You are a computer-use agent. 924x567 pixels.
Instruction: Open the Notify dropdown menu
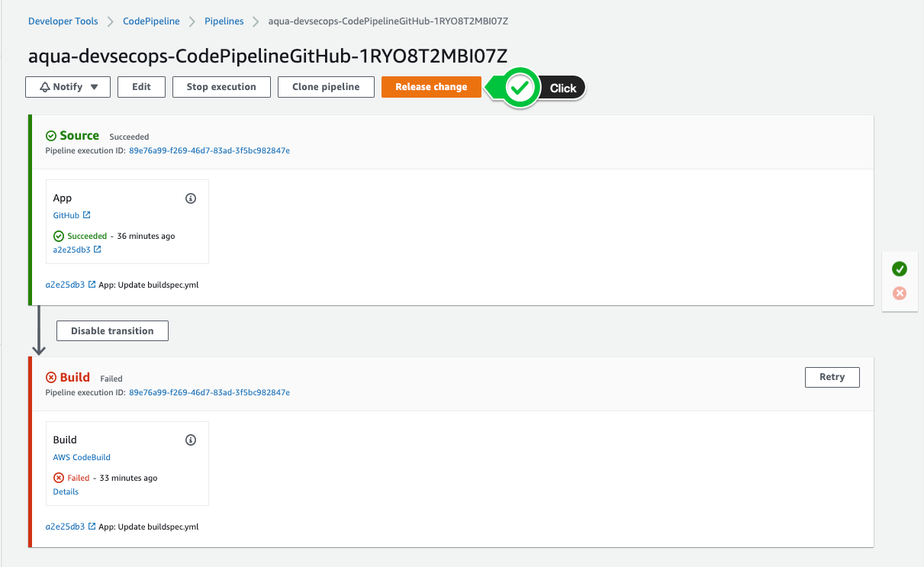(68, 87)
